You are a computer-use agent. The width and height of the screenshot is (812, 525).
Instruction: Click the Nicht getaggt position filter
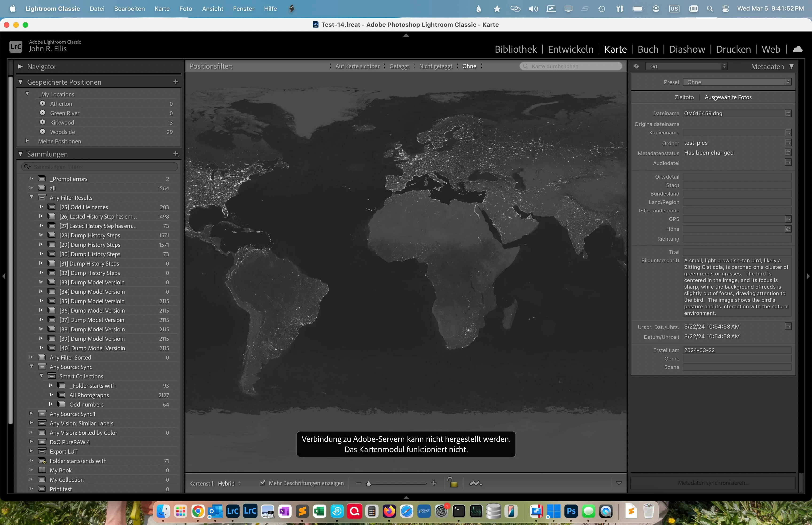point(435,66)
